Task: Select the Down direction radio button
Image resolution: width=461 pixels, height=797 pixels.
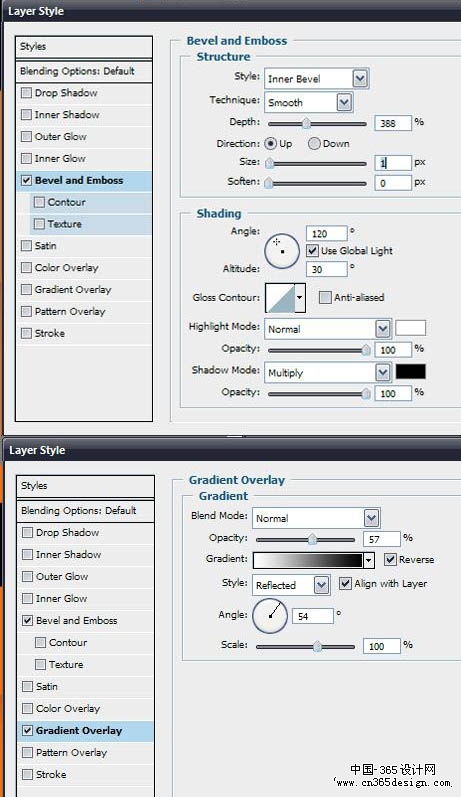Action: point(314,144)
